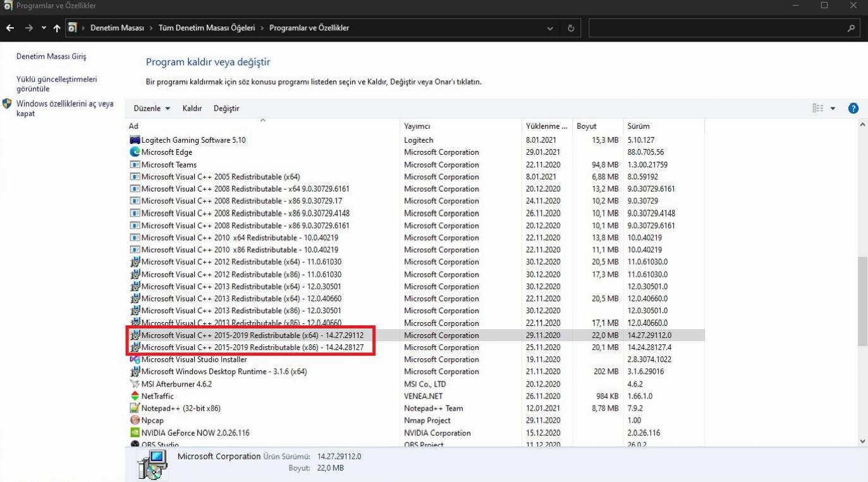The image size is (868, 482).
Task: Select Microsoft Visual C++ 2012 Redistributable (x86) - 11.0.61030
Action: pos(416,274)
